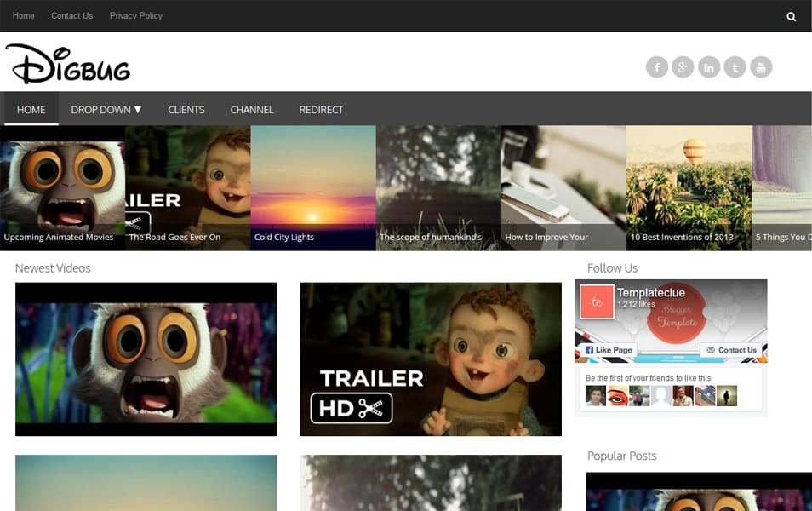The image size is (812, 511).
Task: View the Cold City Lights slide
Action: coord(312,187)
